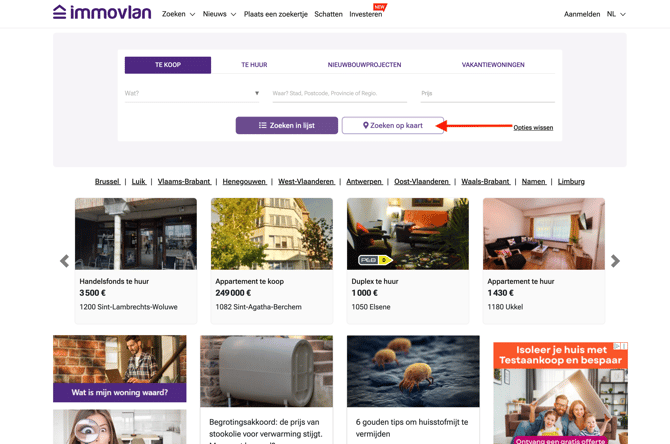Screen dimensions: 670x444
Task: Open the Duplex te huur listing photo
Action: (x=408, y=234)
